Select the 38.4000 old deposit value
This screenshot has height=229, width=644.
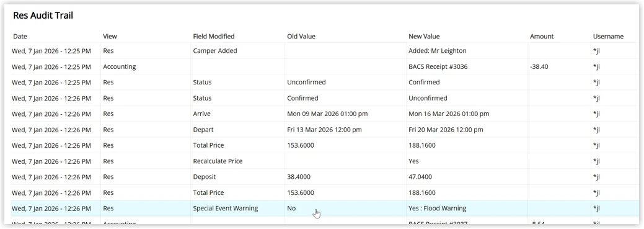pyautogui.click(x=299, y=177)
